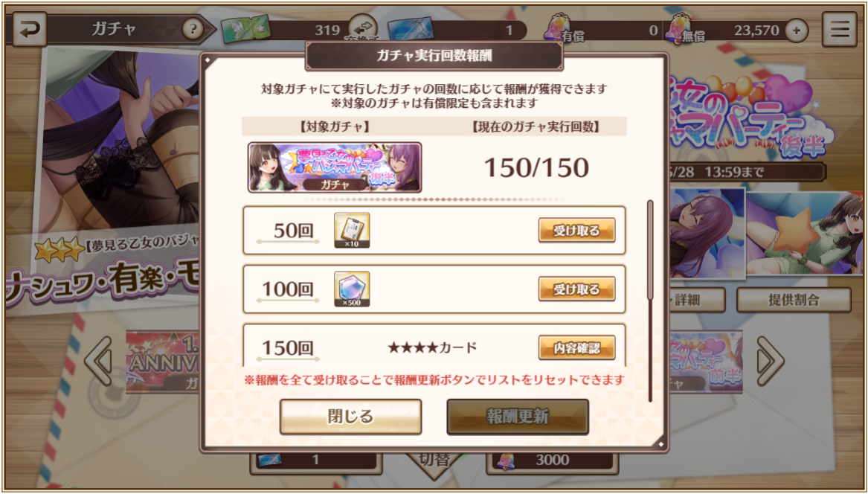Click the back arrow icon
The height and width of the screenshot is (494, 868).
[x=29, y=29]
